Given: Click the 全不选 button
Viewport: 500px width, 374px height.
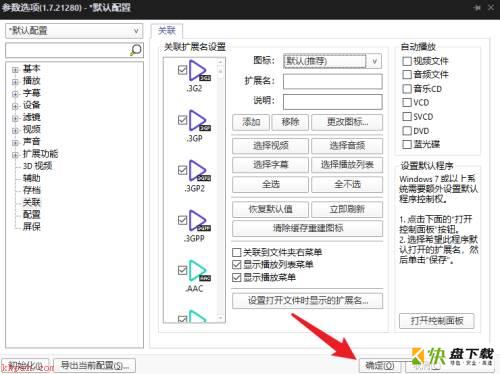Looking at the screenshot, I should tap(347, 184).
